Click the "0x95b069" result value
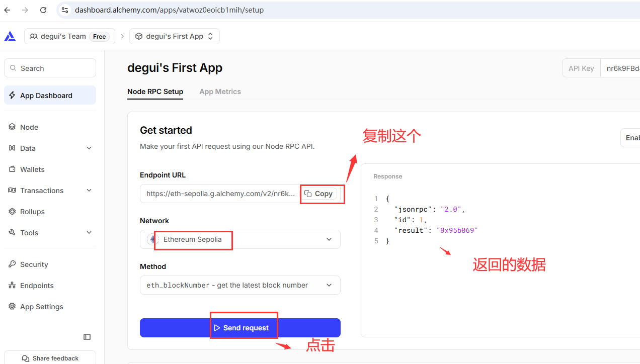Screen dimensions: 640x364 (457, 230)
